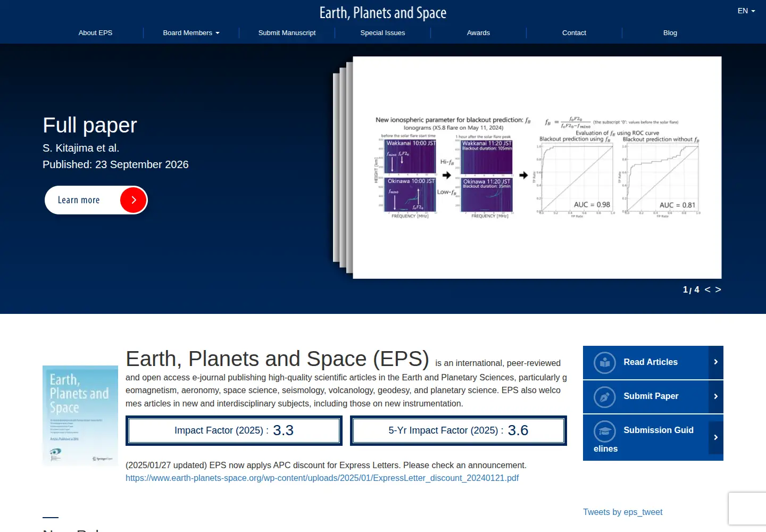Click the Learn more button
766x532 pixels.
tap(96, 200)
